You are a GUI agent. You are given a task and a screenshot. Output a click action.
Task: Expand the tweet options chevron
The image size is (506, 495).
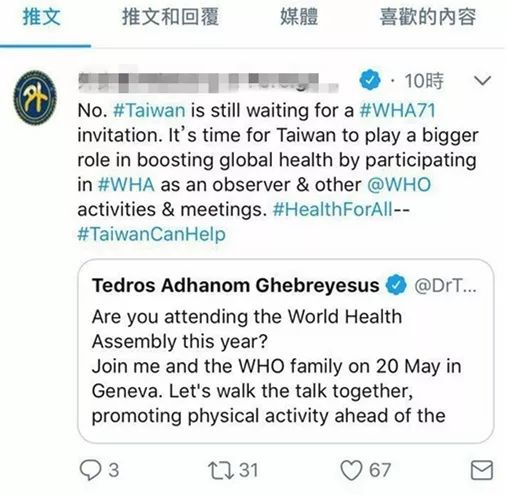click(482, 80)
